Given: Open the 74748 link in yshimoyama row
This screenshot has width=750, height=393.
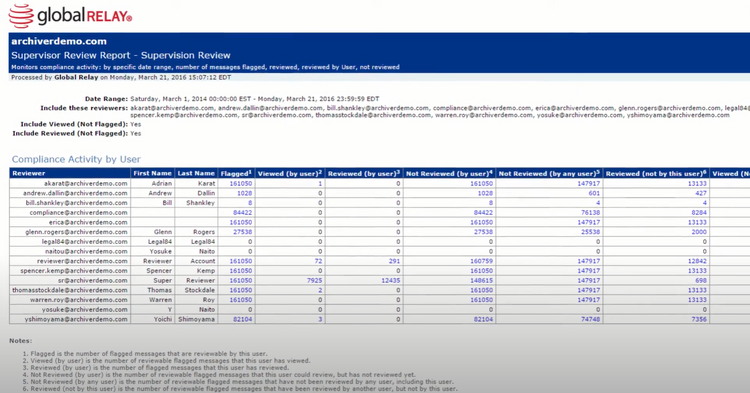Looking at the screenshot, I should [x=590, y=319].
